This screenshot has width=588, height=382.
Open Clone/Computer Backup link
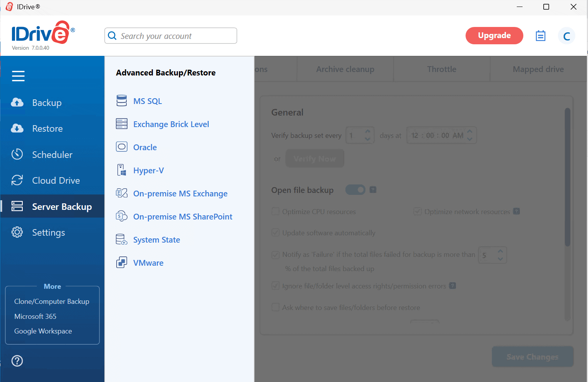coord(52,302)
